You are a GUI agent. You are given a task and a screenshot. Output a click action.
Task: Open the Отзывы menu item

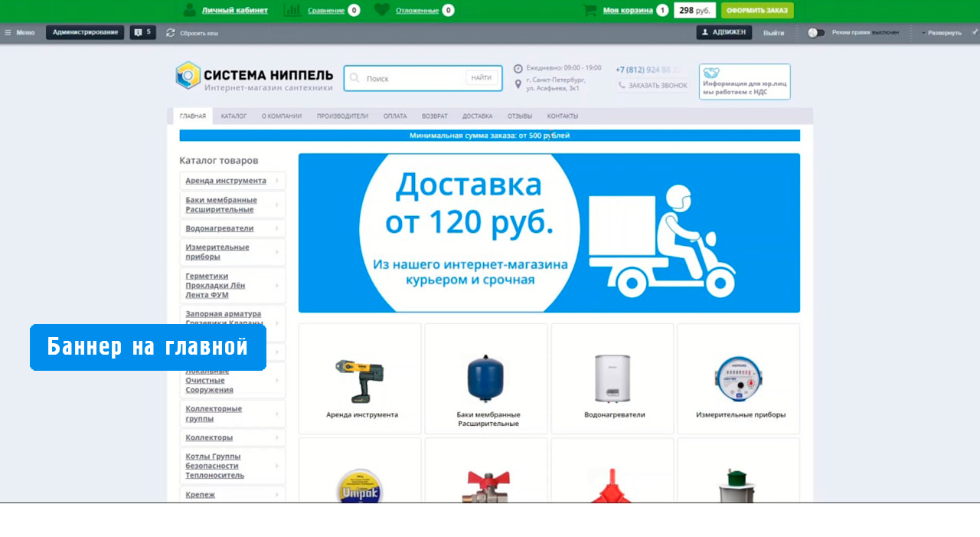[520, 116]
